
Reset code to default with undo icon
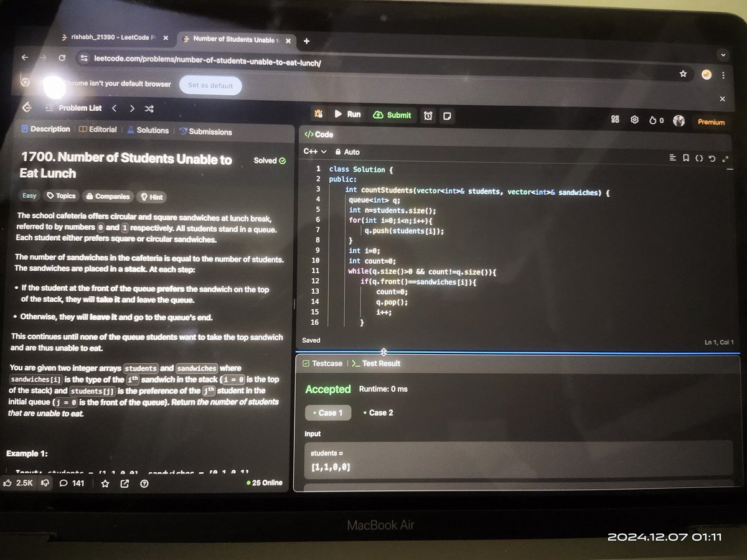click(x=712, y=159)
